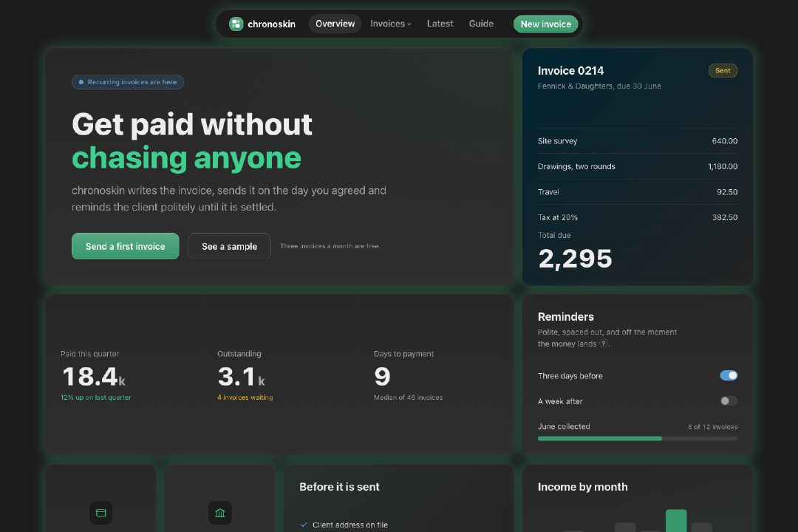Select the Site survey line item
This screenshot has height=532, width=798.
click(x=638, y=141)
